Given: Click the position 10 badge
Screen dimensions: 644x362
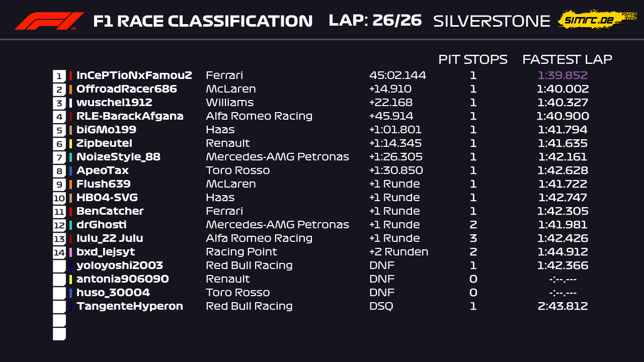Looking at the screenshot, I should coord(59,198).
